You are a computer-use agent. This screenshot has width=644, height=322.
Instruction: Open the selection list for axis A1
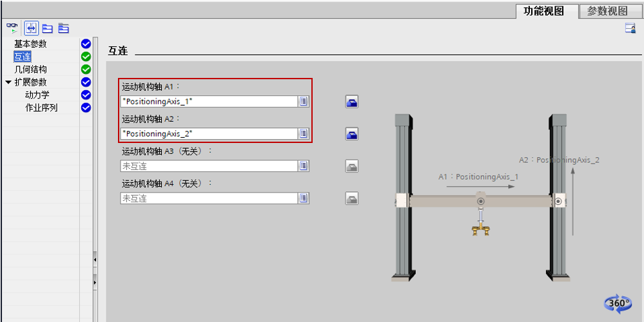pyautogui.click(x=303, y=102)
